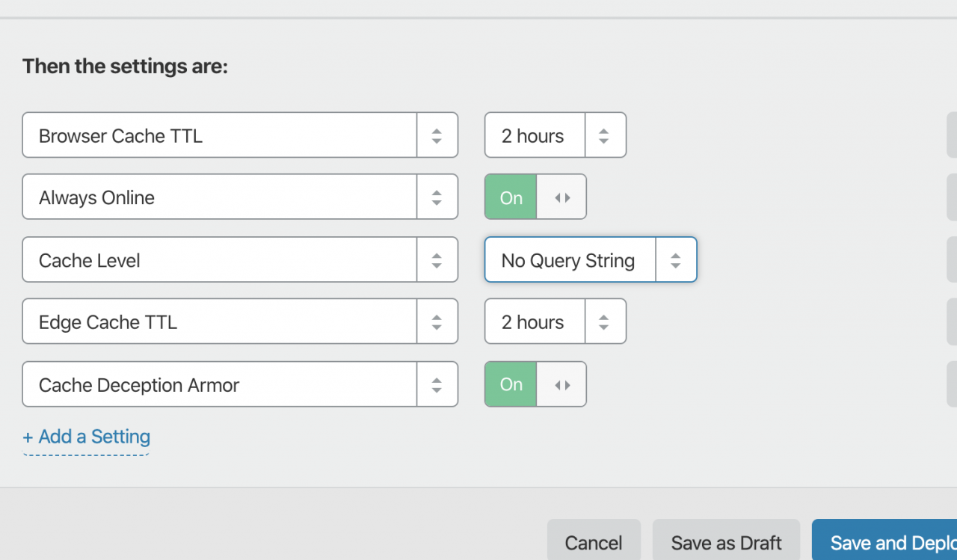Click left-right arrows on Always Online toggle
Screen dimensions: 957x560
[562, 197]
